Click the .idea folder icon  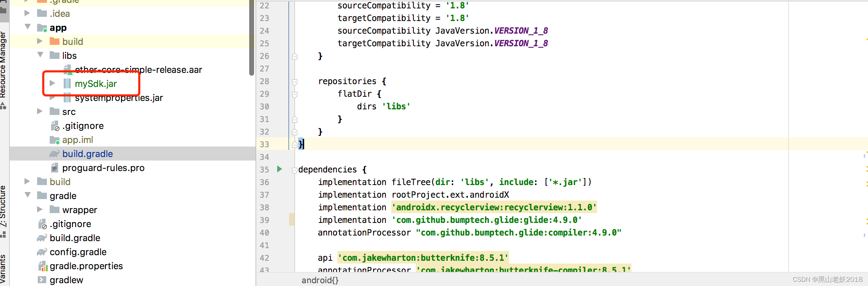(x=42, y=13)
